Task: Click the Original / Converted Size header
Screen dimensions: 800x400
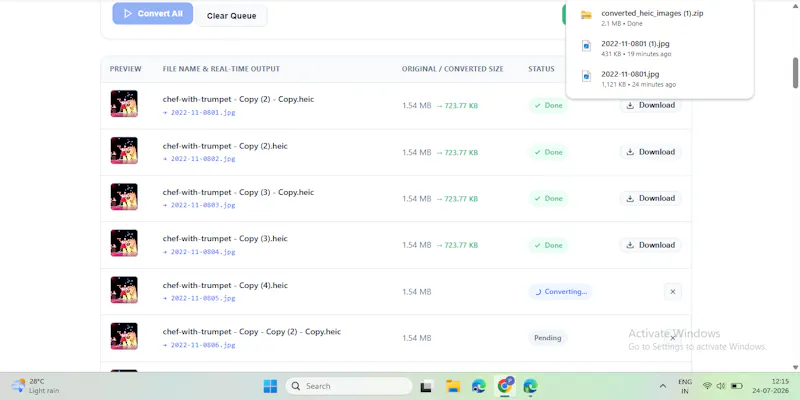Action: (x=452, y=69)
